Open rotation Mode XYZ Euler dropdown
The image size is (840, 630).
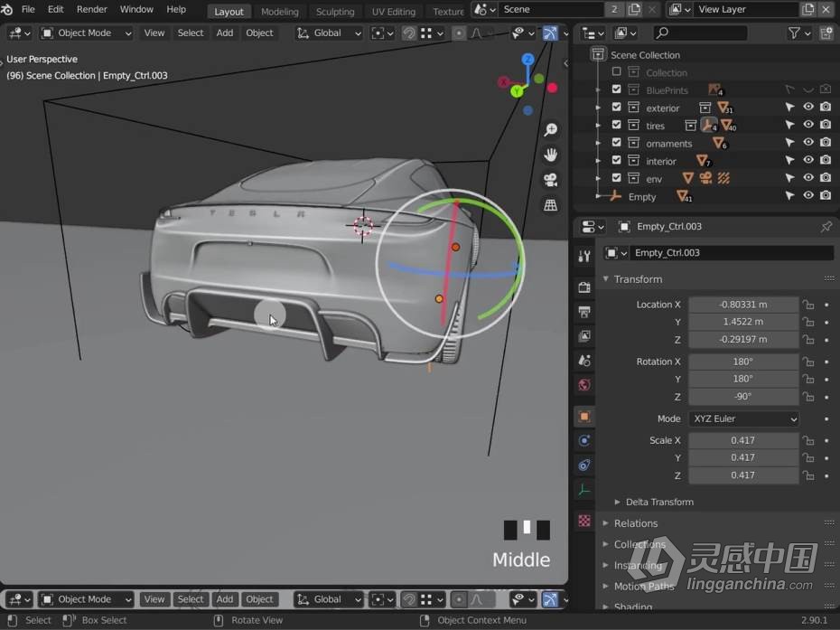[x=743, y=418]
